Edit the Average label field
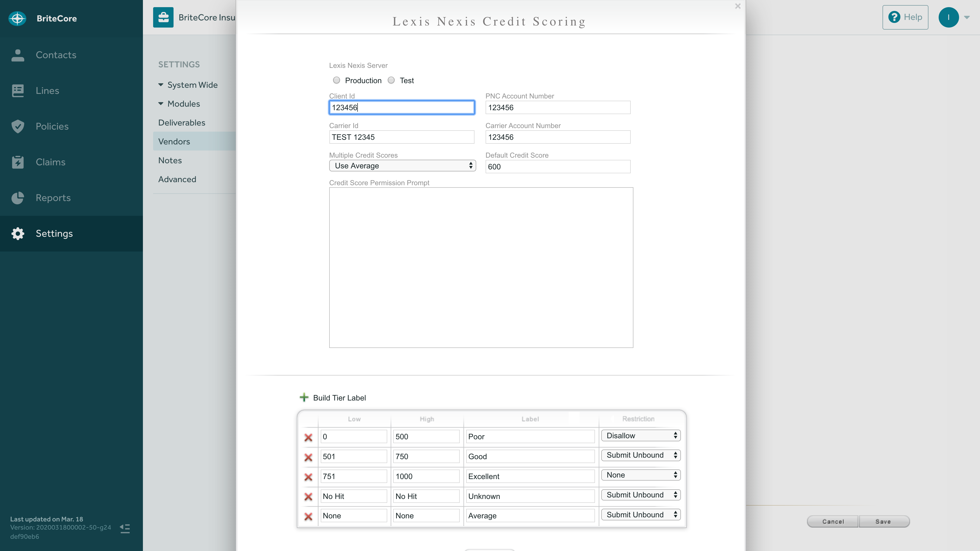 (x=530, y=516)
